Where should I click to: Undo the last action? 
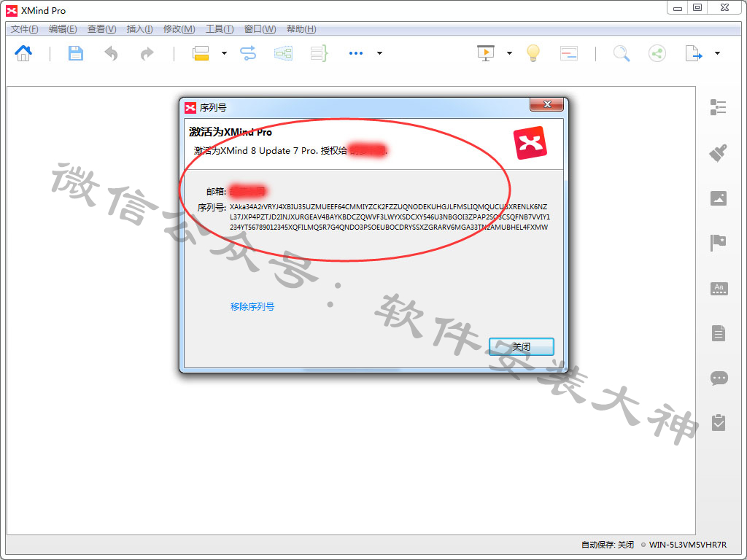pyautogui.click(x=111, y=53)
